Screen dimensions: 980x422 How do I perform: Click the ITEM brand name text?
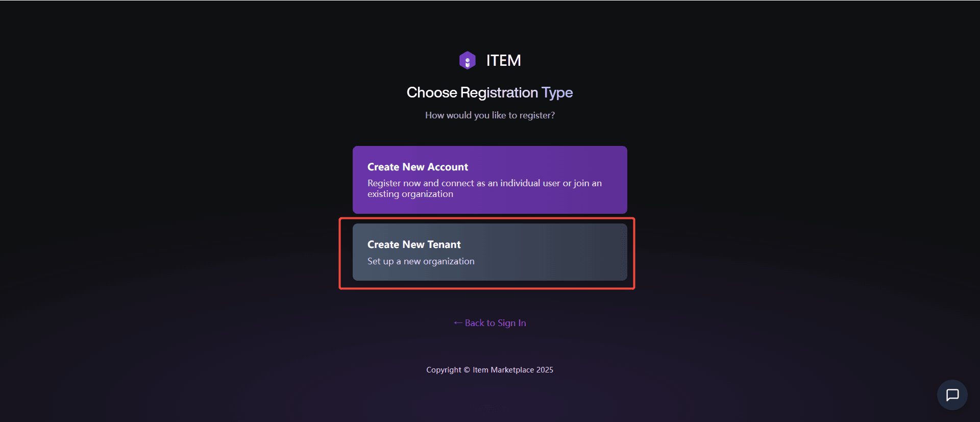click(503, 60)
